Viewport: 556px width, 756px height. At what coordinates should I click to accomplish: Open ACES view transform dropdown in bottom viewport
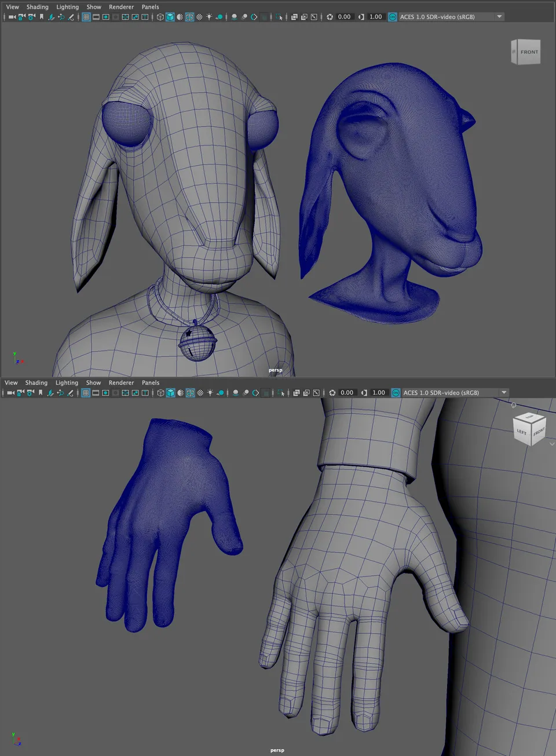[x=455, y=393]
